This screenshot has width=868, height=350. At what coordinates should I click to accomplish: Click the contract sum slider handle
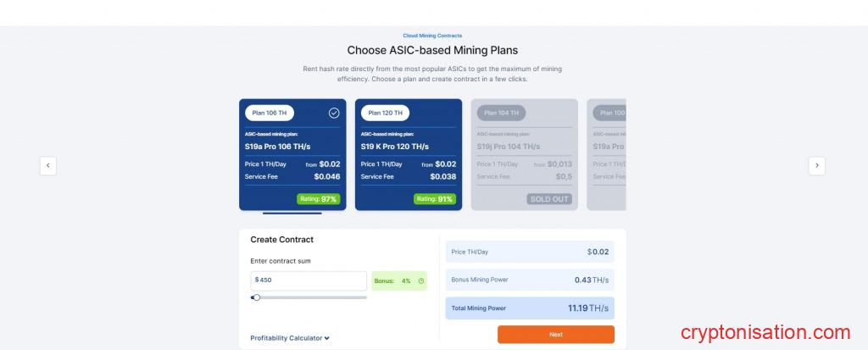point(256,297)
